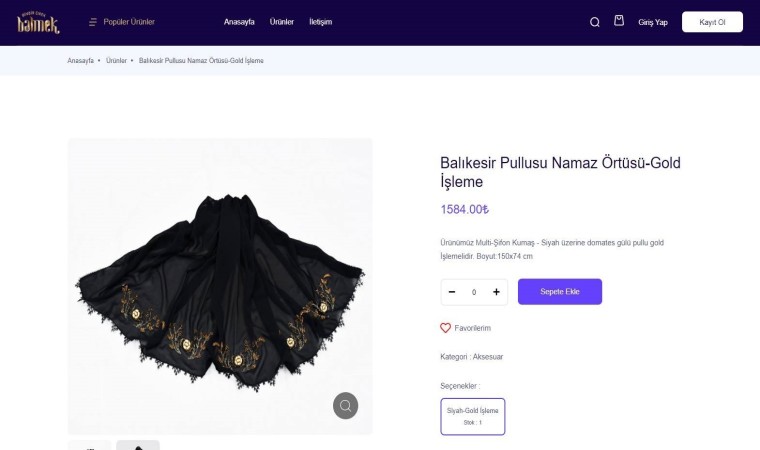Open Ürünler in the top navigation

coord(282,22)
